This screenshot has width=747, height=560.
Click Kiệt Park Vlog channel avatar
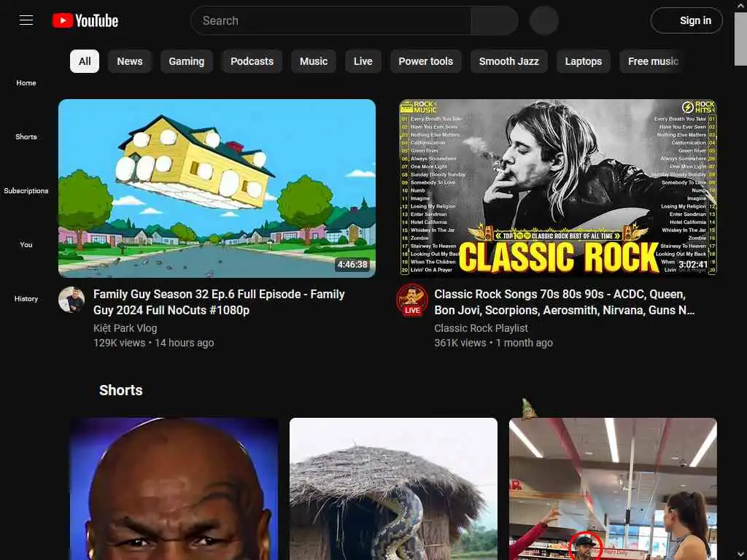(71, 300)
